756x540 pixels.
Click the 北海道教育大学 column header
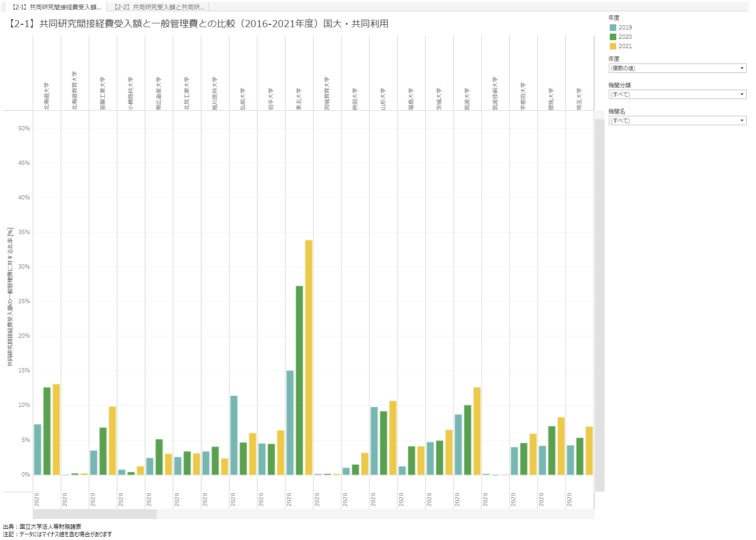coord(75,91)
